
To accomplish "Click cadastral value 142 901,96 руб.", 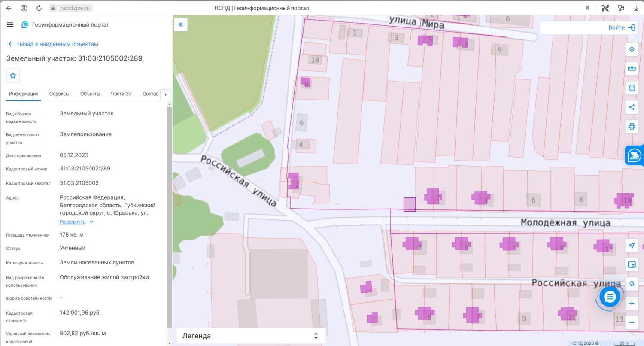I will [x=80, y=313].
